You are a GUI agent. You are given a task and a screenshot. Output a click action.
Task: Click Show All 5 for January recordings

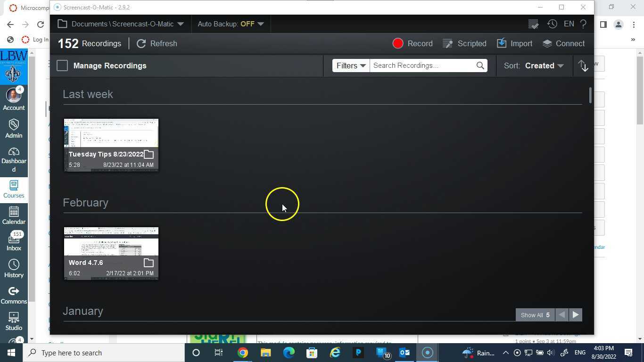coord(535,315)
